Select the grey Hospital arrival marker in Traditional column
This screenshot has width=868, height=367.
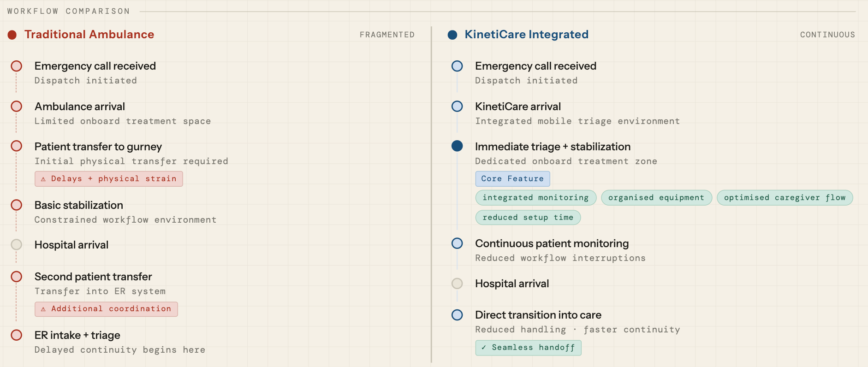point(17,244)
